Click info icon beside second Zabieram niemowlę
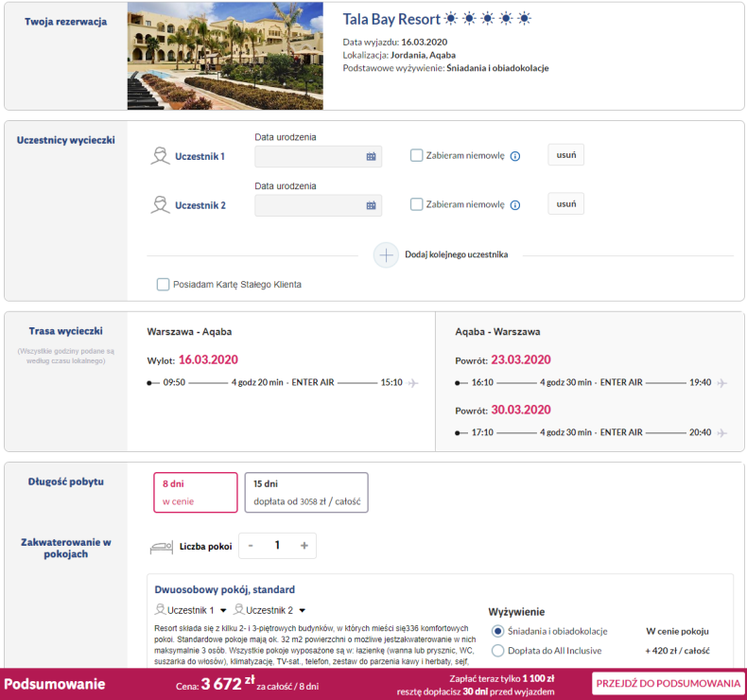Screen dimensions: 747x700 pos(515,205)
